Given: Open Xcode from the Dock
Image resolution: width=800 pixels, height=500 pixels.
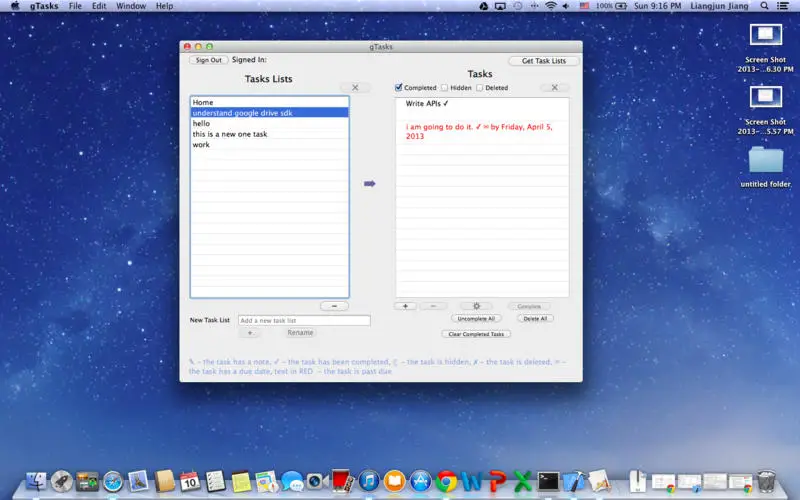Looking at the screenshot, I should [x=573, y=481].
